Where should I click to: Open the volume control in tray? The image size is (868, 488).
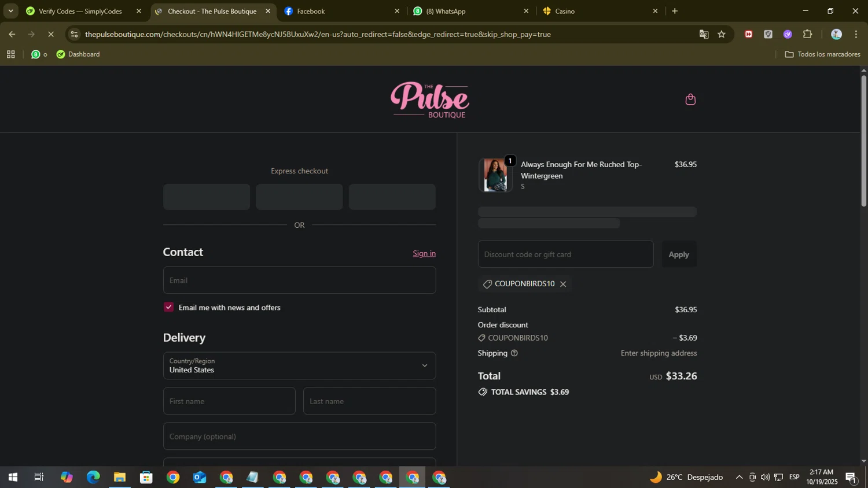765,478
